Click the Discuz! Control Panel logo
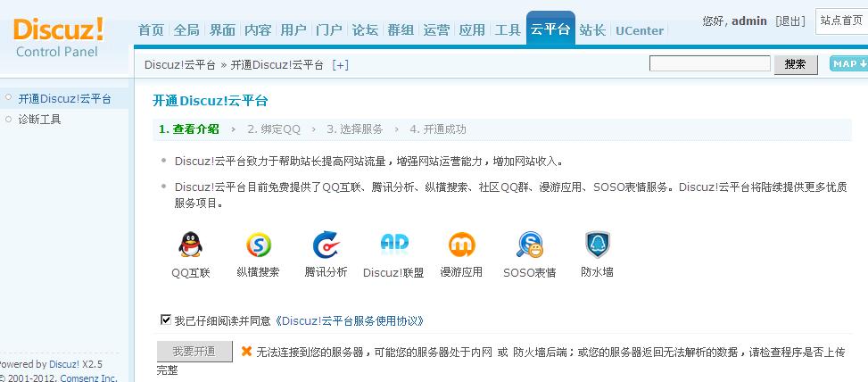Viewport: 868px width, 382px height. [x=58, y=37]
